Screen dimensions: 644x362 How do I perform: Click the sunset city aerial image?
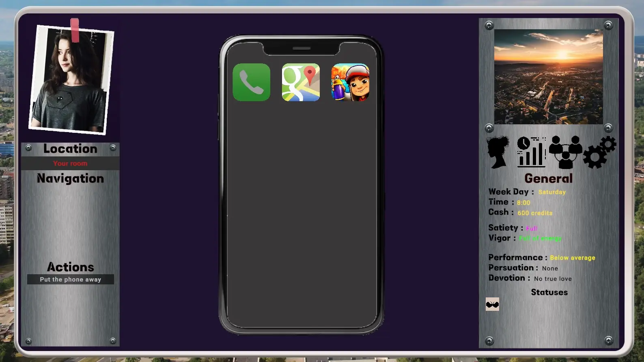tap(548, 76)
